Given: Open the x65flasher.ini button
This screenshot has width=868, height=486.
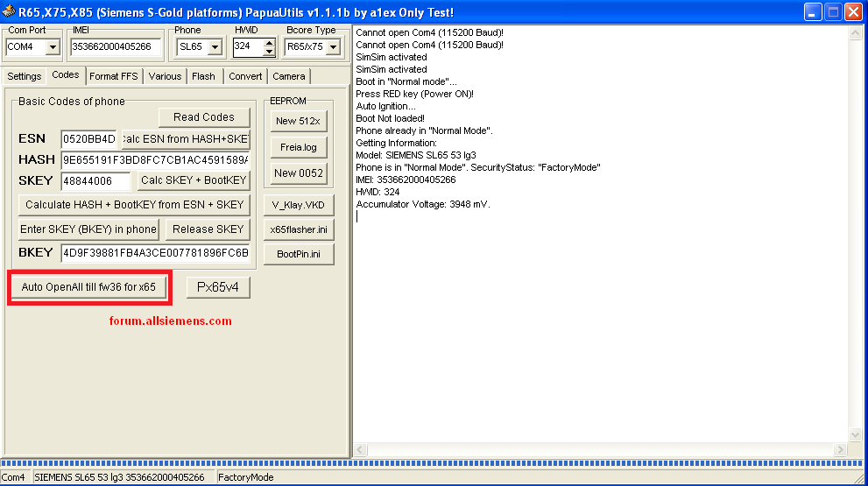Looking at the screenshot, I should 299,229.
